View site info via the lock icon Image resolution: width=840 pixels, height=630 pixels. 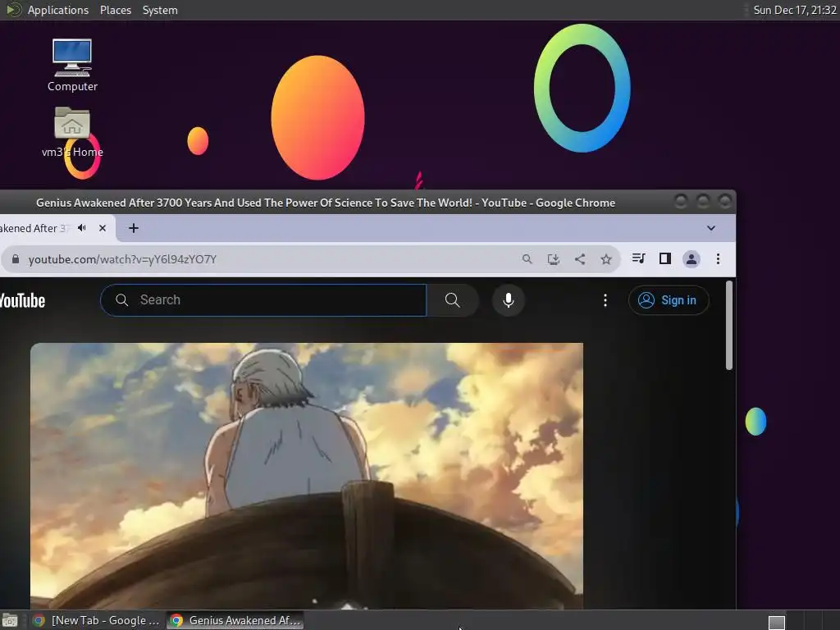pyautogui.click(x=16, y=259)
